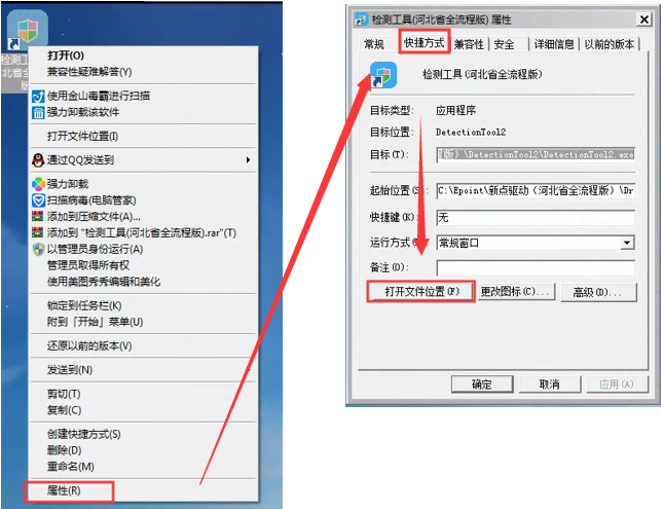Click the Kingsoft antivirus scan icon
The image size is (661, 509).
click(38, 96)
